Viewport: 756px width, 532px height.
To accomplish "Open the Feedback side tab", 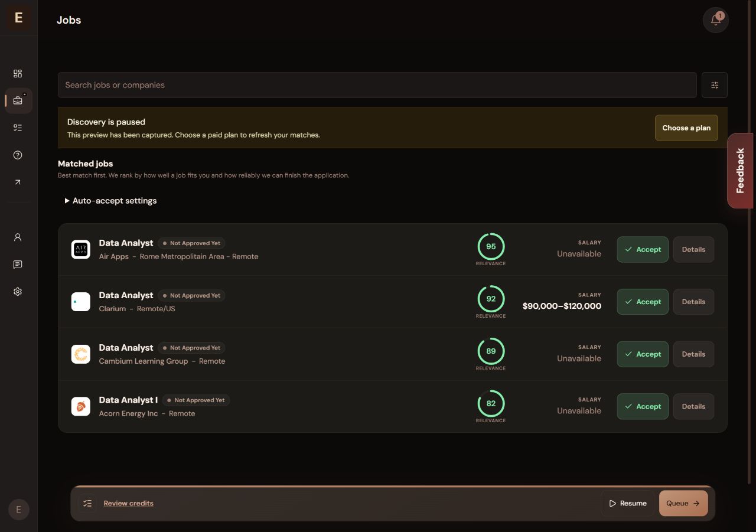I will 740,171.
